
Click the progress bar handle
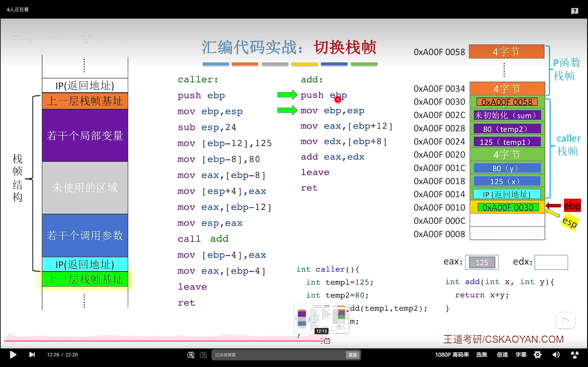pyautogui.click(x=327, y=341)
